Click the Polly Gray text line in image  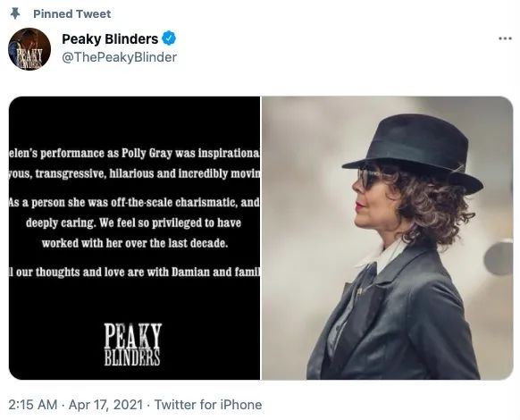(x=134, y=154)
